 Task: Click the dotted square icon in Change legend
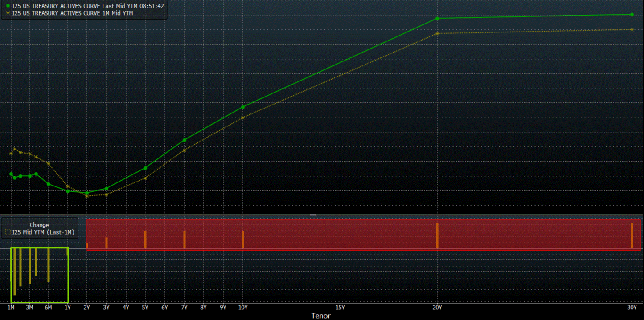(8, 232)
